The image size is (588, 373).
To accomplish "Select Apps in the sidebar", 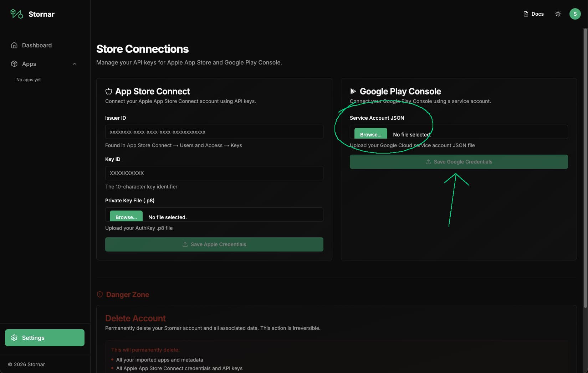I will (45, 64).
